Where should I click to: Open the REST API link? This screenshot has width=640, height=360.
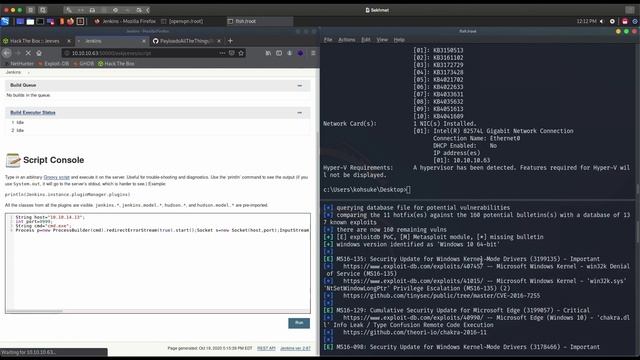coord(266,348)
